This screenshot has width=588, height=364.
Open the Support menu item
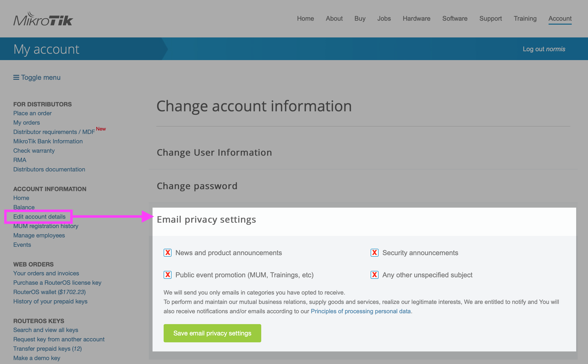490,19
